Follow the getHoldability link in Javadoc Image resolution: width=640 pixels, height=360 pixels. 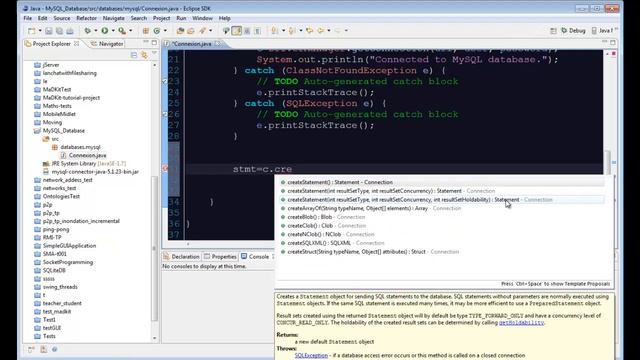pyautogui.click(x=521, y=322)
